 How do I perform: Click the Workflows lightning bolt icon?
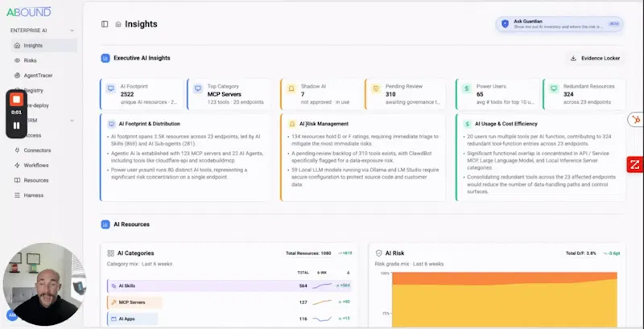pos(17,166)
